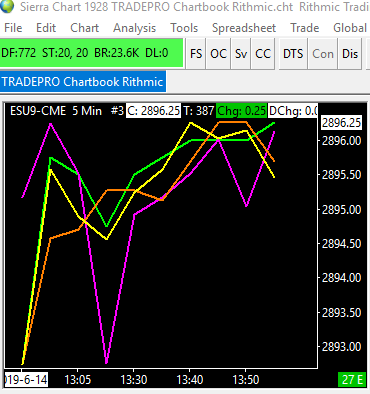The width and height of the screenshot is (370, 394).
Task: Click the DTS toolbar button
Action: point(293,54)
